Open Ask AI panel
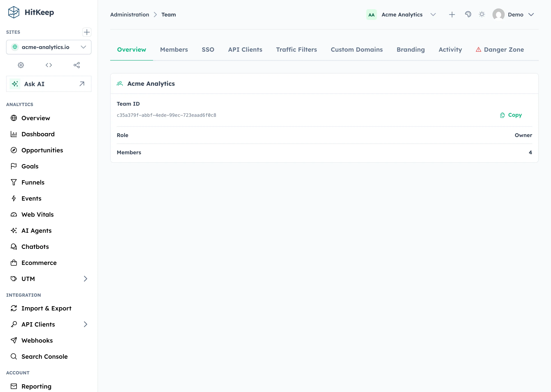Image resolution: width=551 pixels, height=392 pixels. 49,84
